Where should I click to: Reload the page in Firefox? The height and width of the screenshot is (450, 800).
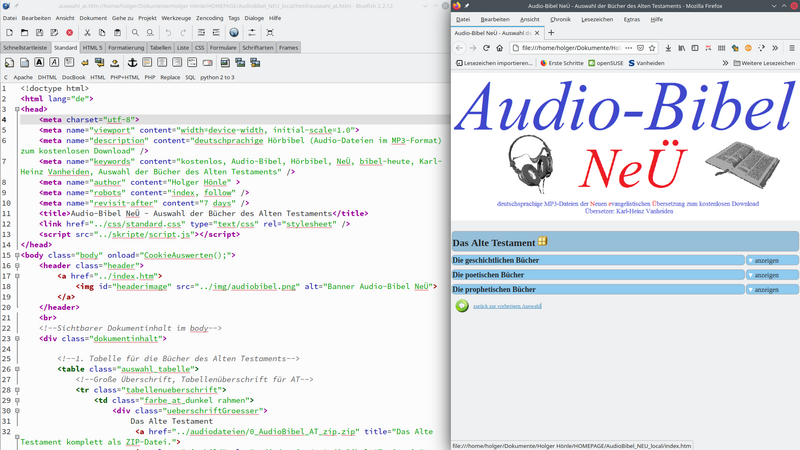coord(487,47)
